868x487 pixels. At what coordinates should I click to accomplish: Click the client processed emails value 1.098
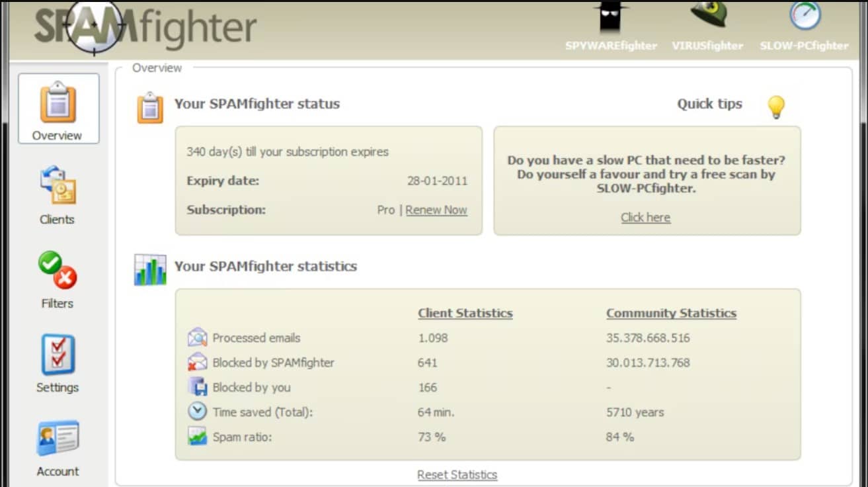433,337
